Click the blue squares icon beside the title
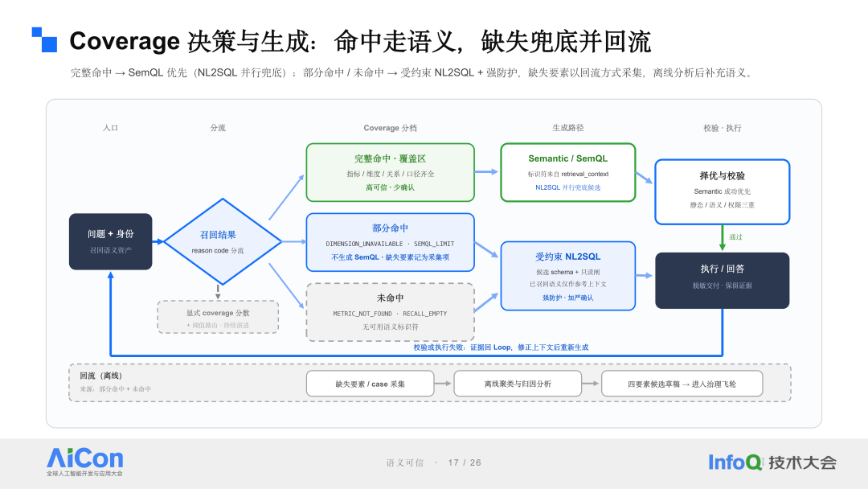The width and height of the screenshot is (868, 489). point(44,40)
